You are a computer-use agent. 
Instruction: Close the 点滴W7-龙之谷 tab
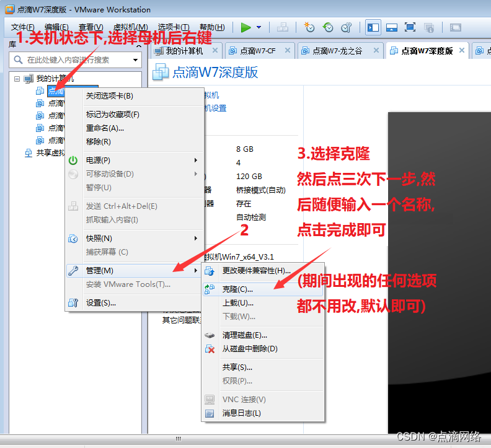376,50
